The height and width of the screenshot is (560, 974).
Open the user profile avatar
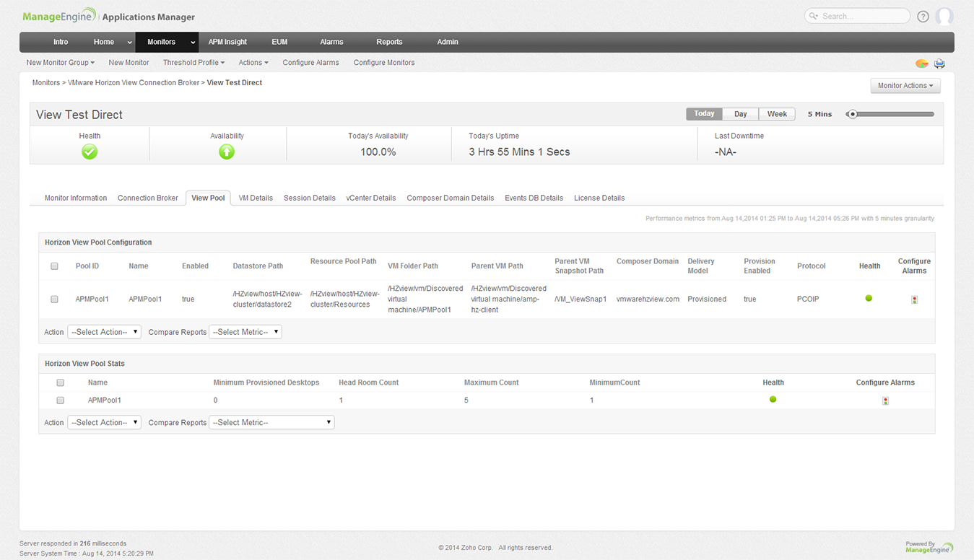point(945,16)
